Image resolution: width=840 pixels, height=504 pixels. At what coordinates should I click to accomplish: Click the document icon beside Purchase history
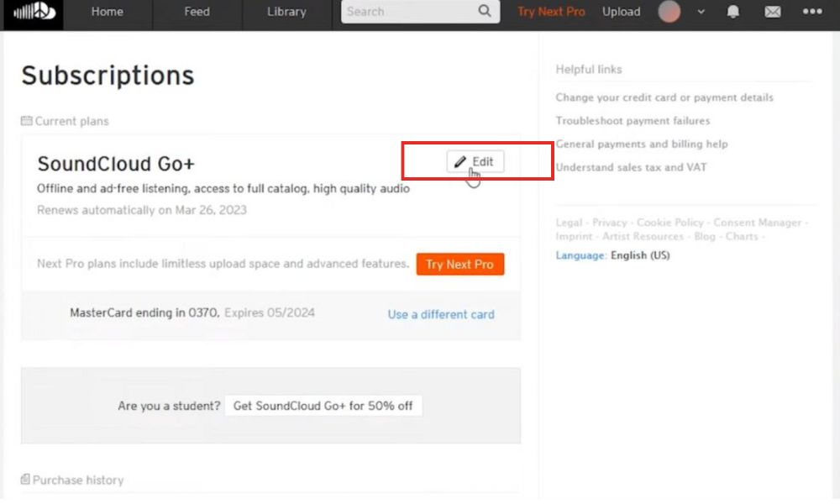[26, 480]
